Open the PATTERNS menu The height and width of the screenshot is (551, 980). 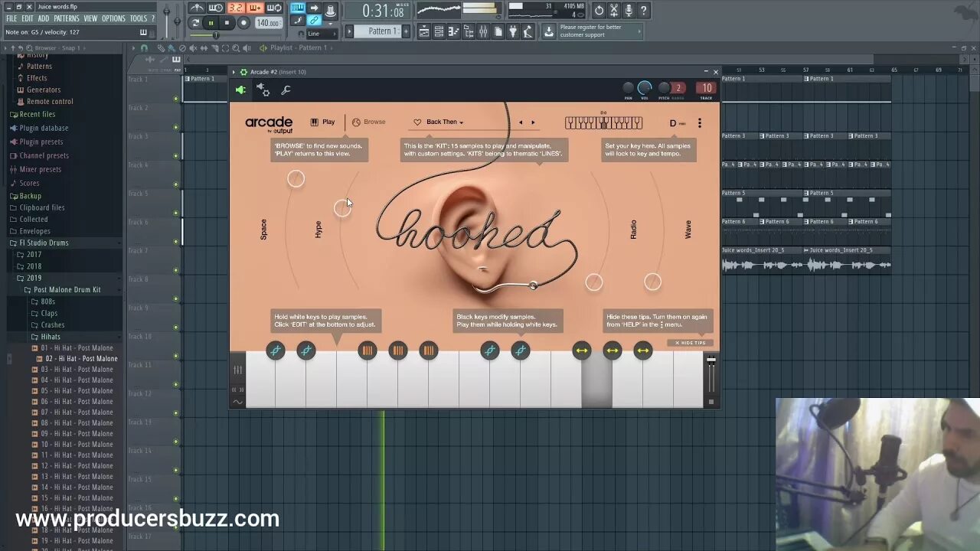point(67,18)
